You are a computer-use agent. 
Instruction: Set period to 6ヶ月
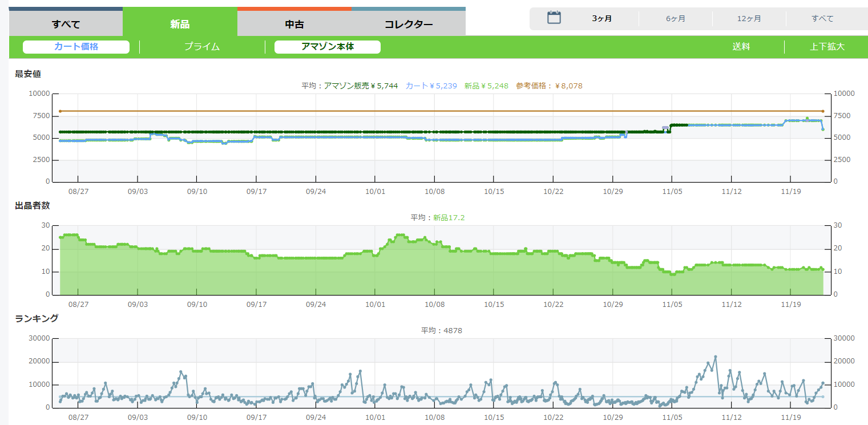point(675,19)
